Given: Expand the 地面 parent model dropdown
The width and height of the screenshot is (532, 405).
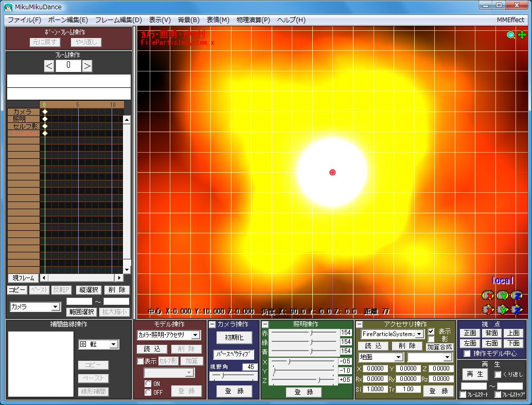Looking at the screenshot, I should (399, 357).
